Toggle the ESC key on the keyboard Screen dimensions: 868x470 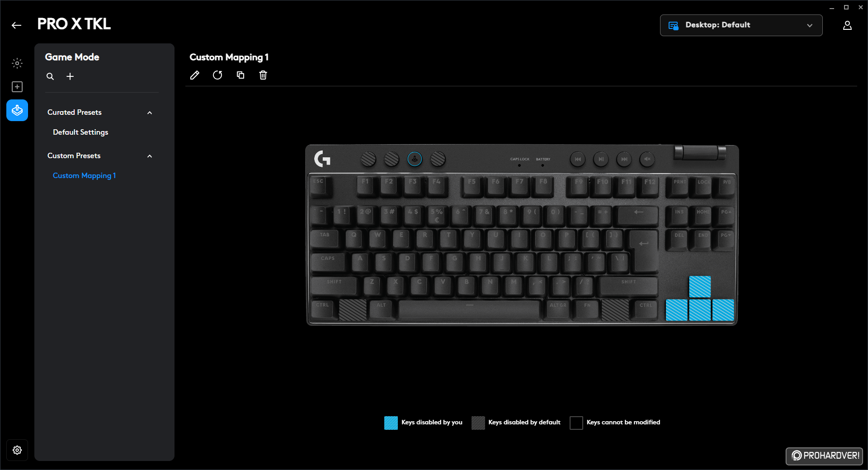321,186
